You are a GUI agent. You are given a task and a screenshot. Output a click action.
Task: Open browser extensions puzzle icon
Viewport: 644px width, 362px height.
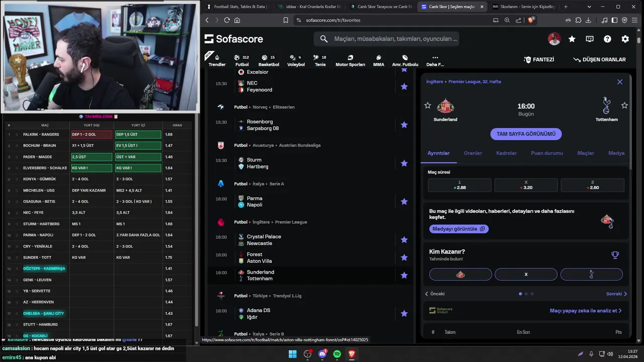click(x=578, y=20)
